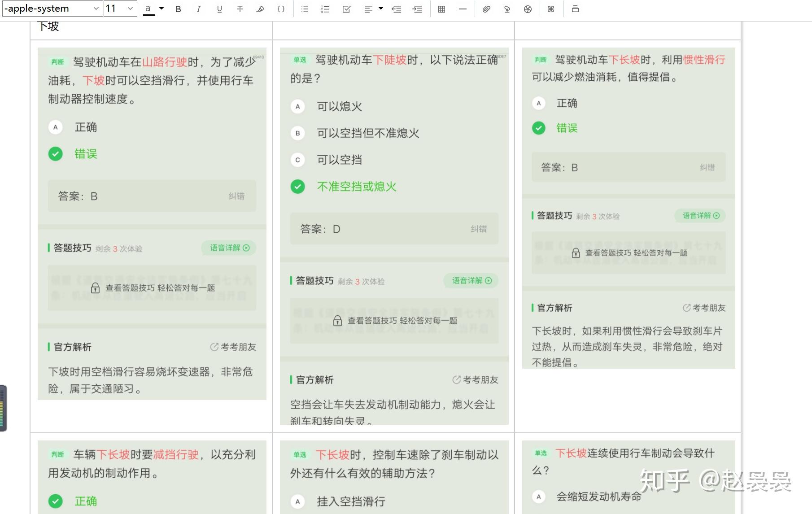Unlock 查看答题技巧 in the 山路行驶 card

153,288
